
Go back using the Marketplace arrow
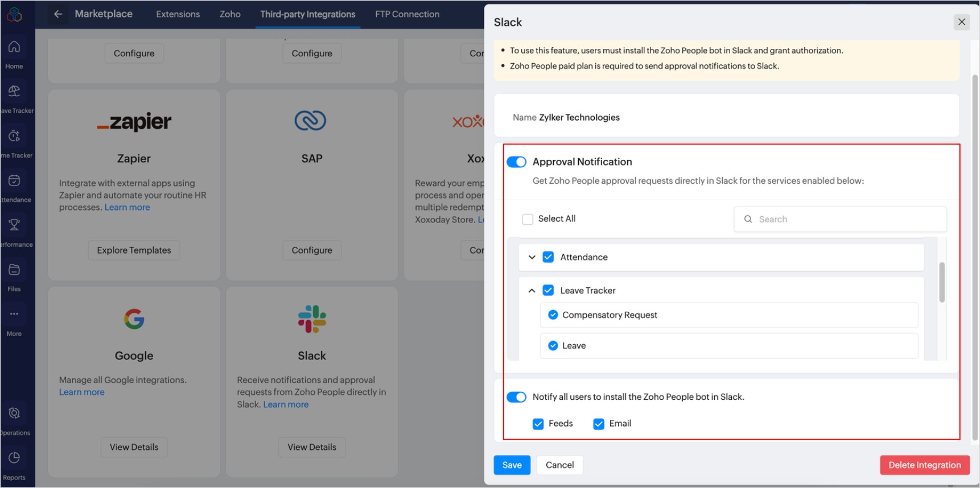pos(58,14)
